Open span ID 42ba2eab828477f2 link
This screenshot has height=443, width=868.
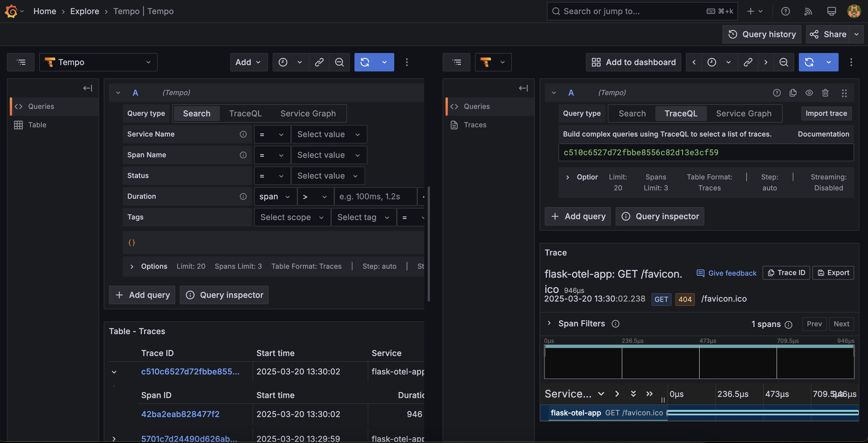pos(180,414)
